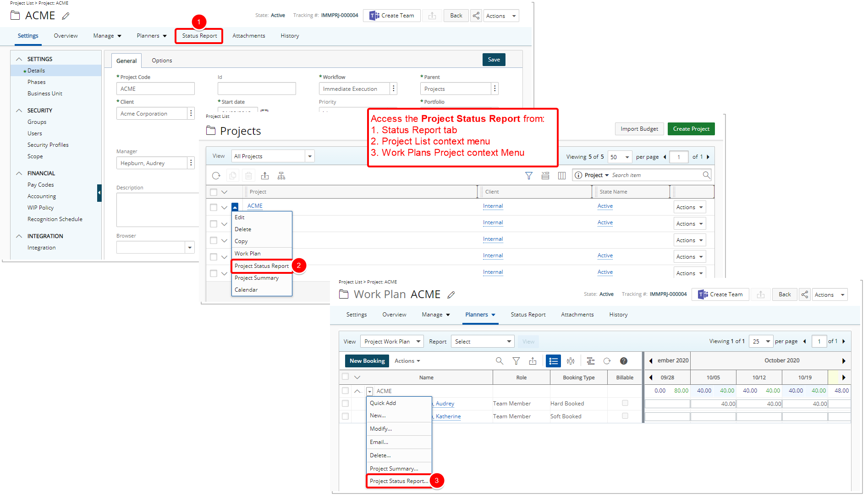This screenshot has width=868, height=499.
Task: Open the Report Select dropdown
Action: coord(483,342)
